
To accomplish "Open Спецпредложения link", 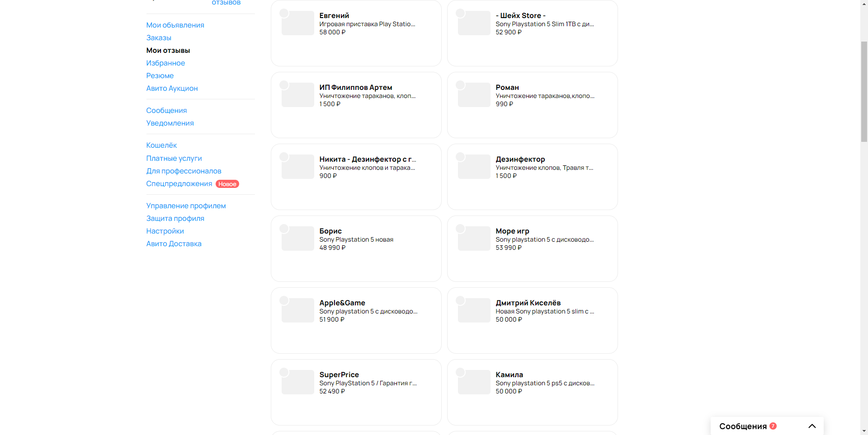I will [179, 183].
